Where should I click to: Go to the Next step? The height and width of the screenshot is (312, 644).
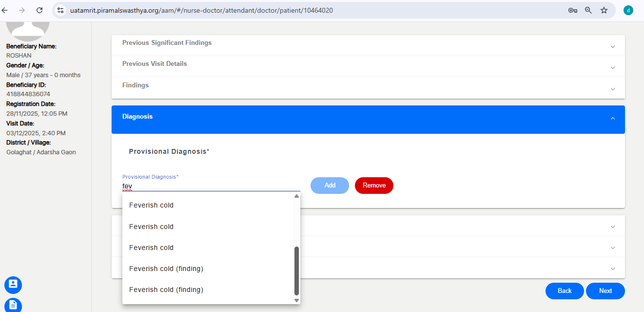(x=605, y=291)
